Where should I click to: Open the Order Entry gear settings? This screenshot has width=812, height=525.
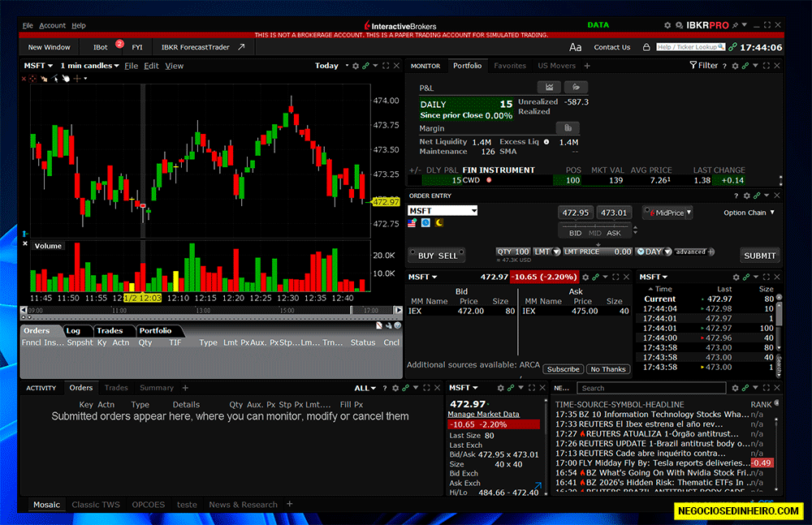[747, 196]
